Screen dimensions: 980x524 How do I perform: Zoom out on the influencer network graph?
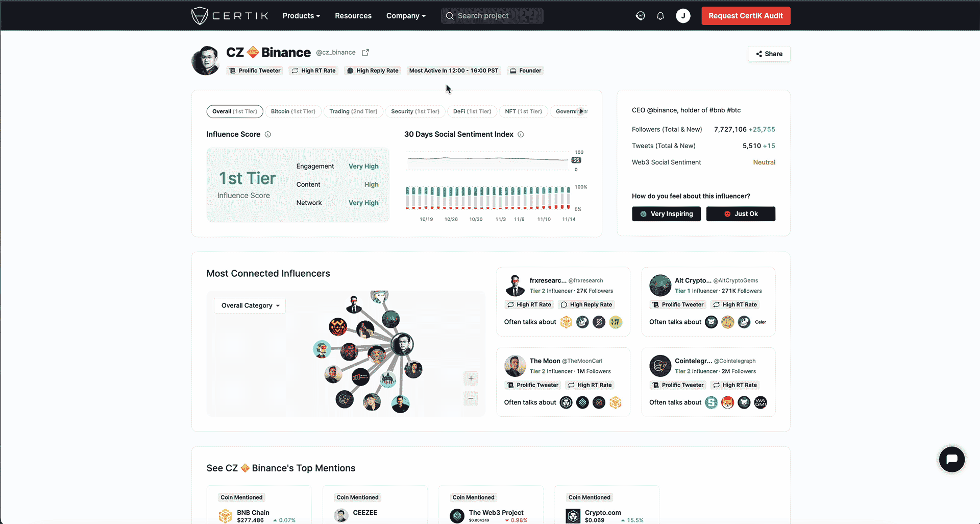471,398
